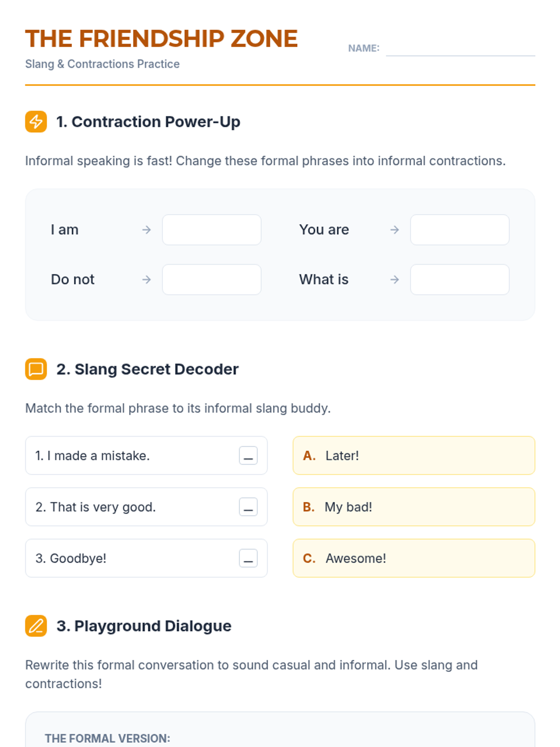This screenshot has height=747, width=560.
Task: Click the arrow icon after 'Do not'
Action: [x=147, y=280]
